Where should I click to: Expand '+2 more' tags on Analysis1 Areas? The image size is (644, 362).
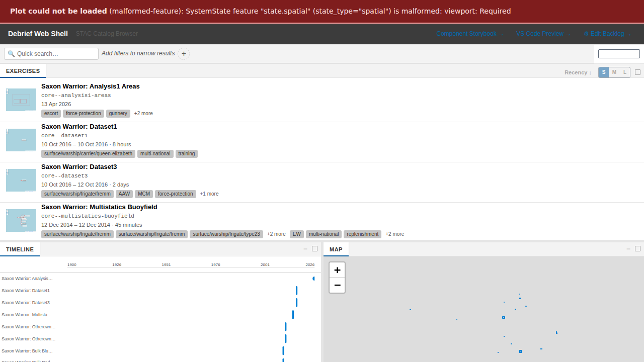click(143, 114)
